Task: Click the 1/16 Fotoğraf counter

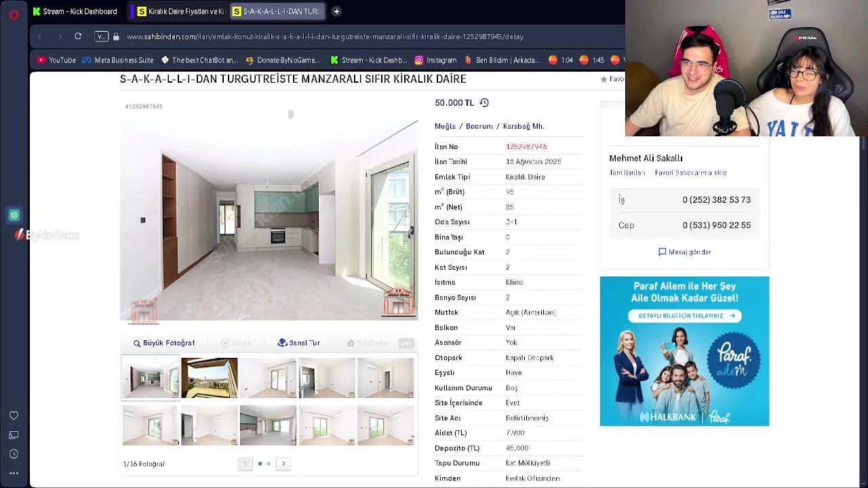Action: pyautogui.click(x=144, y=464)
